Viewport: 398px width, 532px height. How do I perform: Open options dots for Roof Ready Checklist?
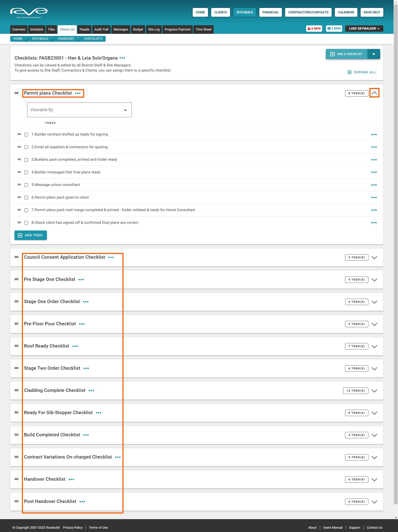[x=75, y=346]
